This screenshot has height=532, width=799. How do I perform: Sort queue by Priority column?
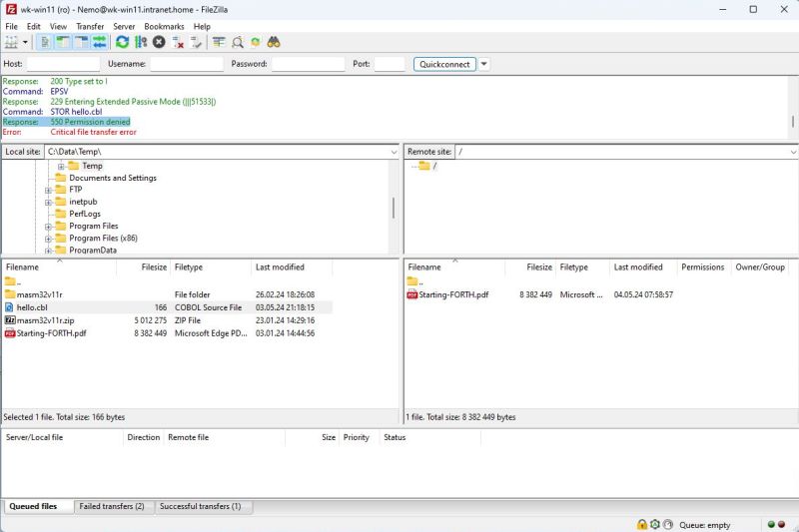point(357,437)
